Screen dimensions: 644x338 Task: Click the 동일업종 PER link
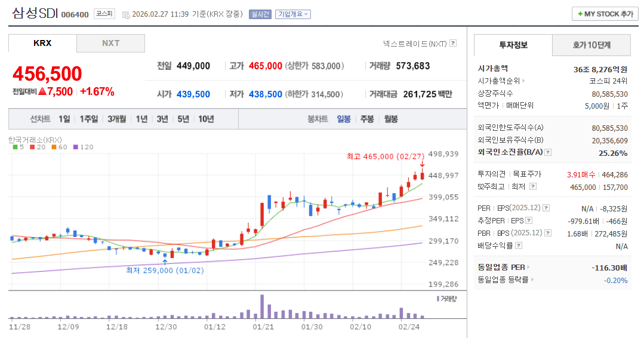(x=501, y=268)
